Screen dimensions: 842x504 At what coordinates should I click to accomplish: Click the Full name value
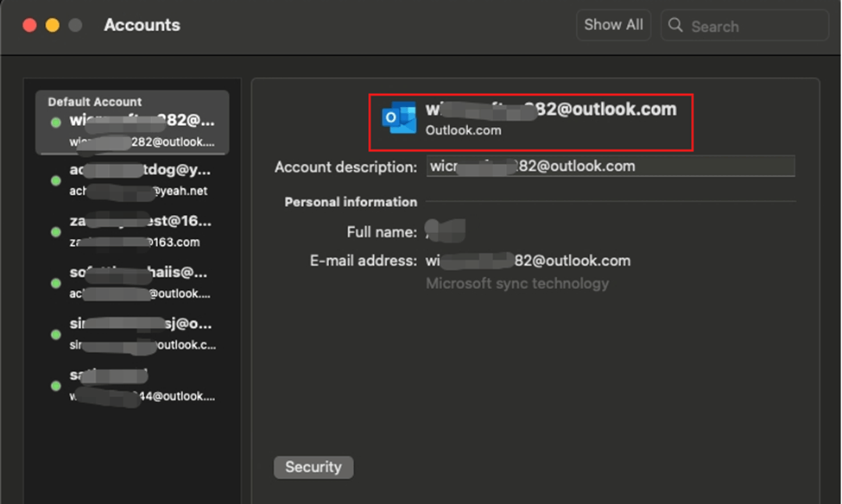coord(445,230)
